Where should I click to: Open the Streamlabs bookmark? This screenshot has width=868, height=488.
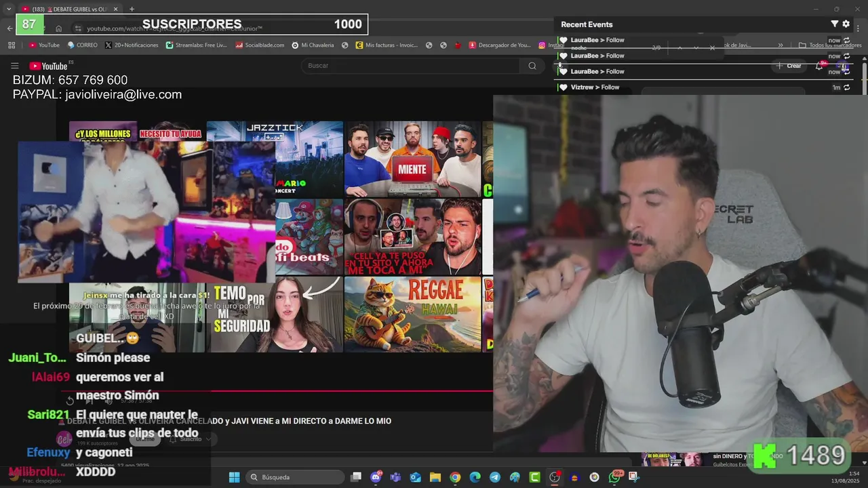(197, 45)
